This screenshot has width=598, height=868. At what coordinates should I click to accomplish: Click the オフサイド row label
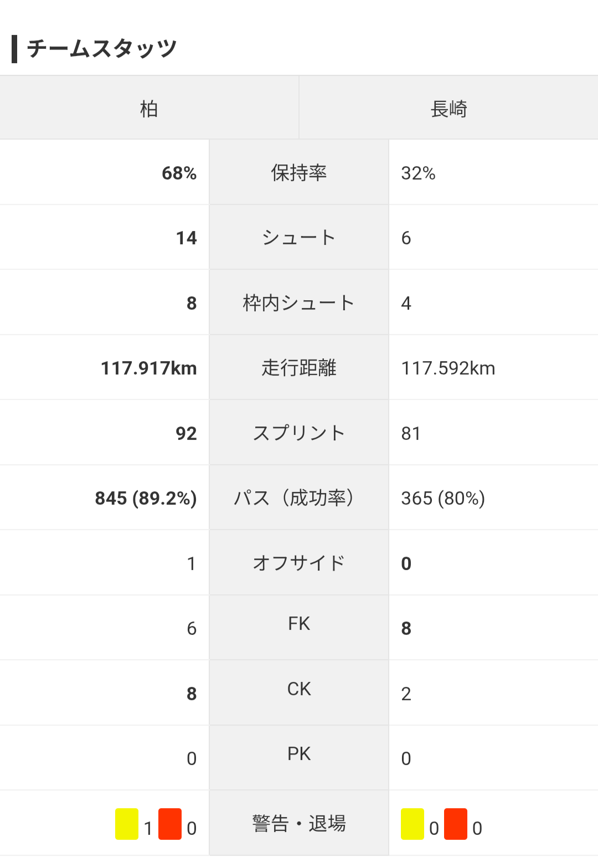pyautogui.click(x=299, y=563)
